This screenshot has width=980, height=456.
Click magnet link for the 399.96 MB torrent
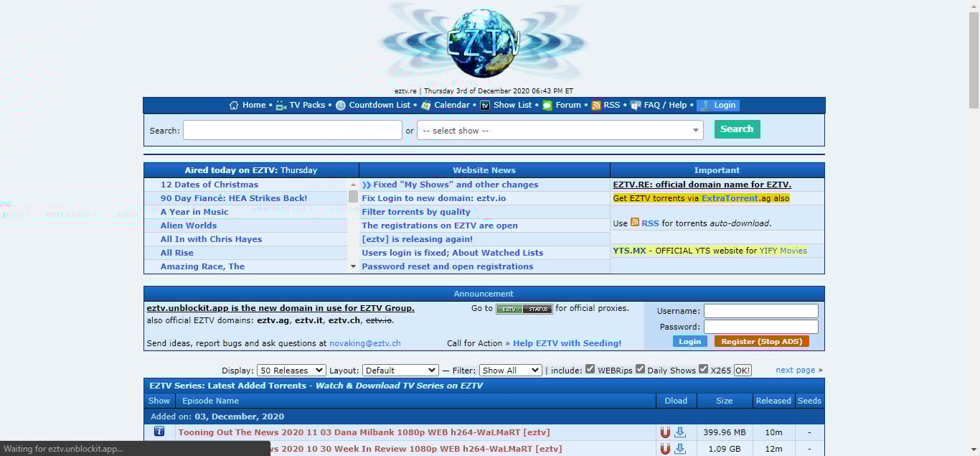coord(665,432)
